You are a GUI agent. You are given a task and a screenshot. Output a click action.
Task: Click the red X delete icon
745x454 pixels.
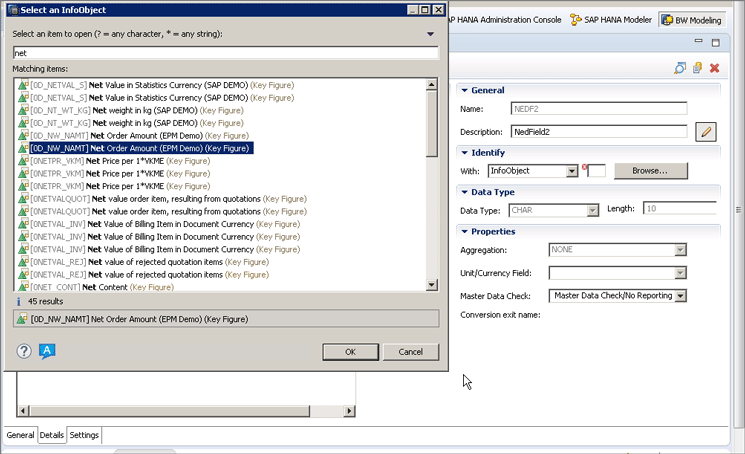point(714,67)
